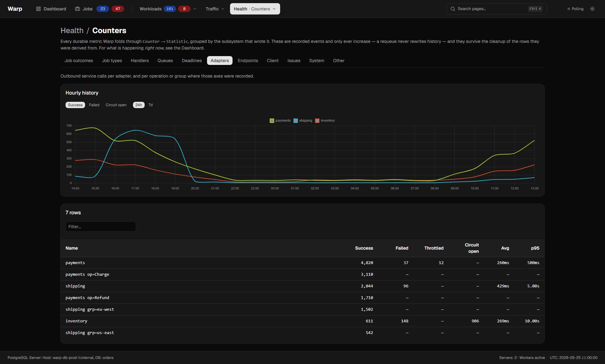Click the Polling status indicator
Screen dimensions: 605x364
(575, 9)
